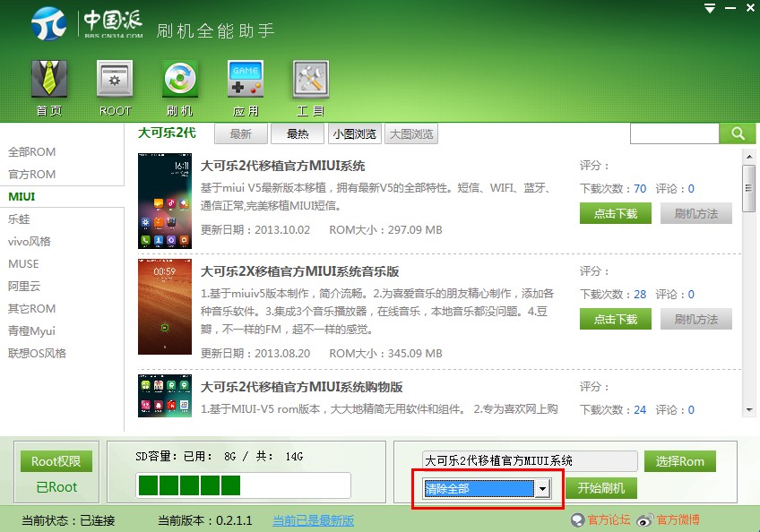The image size is (760, 532).
Task: Click the ROM search input field
Action: 675,133
